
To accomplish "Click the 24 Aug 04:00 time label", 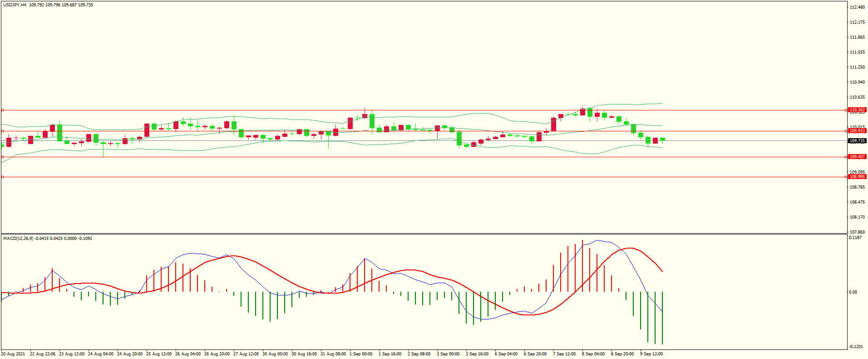I will (101, 354).
